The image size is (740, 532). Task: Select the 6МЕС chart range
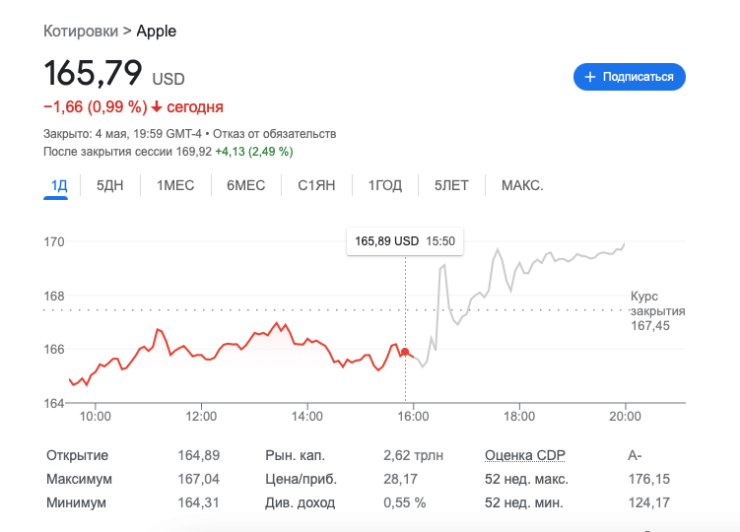click(x=245, y=185)
